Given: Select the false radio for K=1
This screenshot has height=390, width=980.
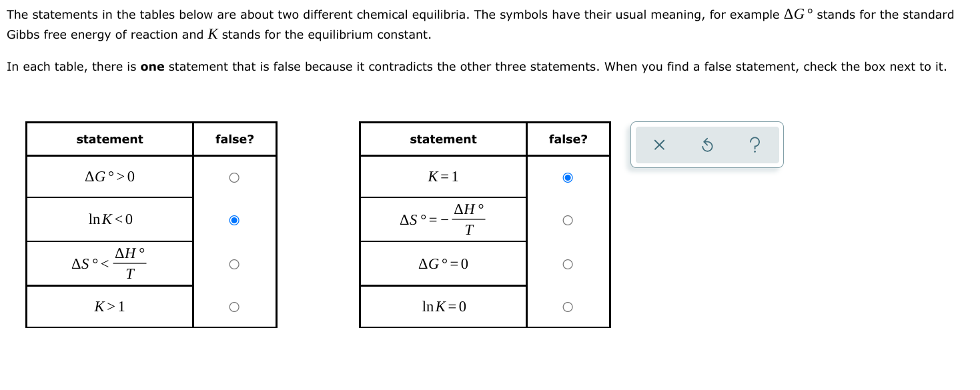Looking at the screenshot, I should (567, 177).
